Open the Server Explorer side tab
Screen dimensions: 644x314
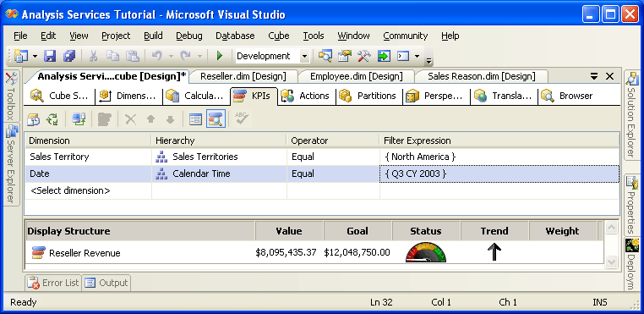pos(11,164)
